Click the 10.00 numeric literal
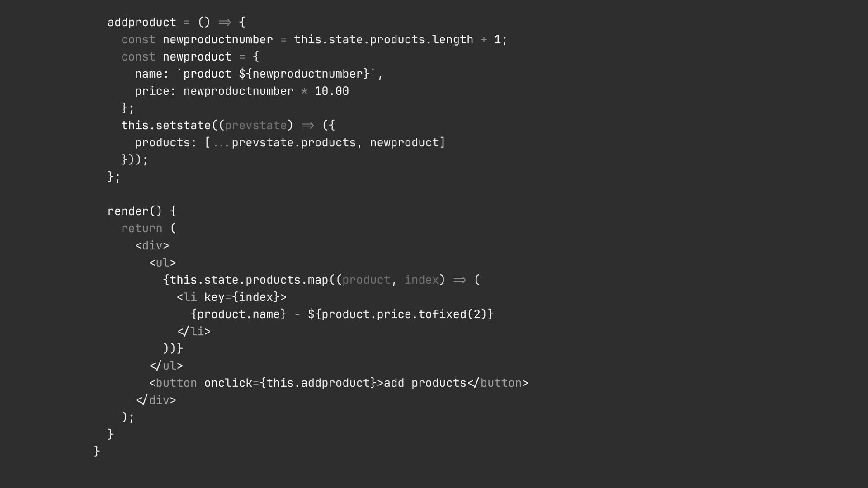 point(331,91)
